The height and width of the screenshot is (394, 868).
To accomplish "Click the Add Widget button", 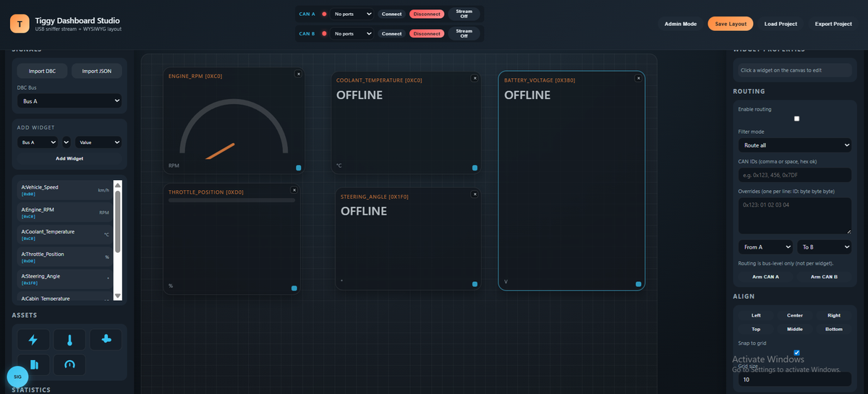I will click(x=69, y=158).
